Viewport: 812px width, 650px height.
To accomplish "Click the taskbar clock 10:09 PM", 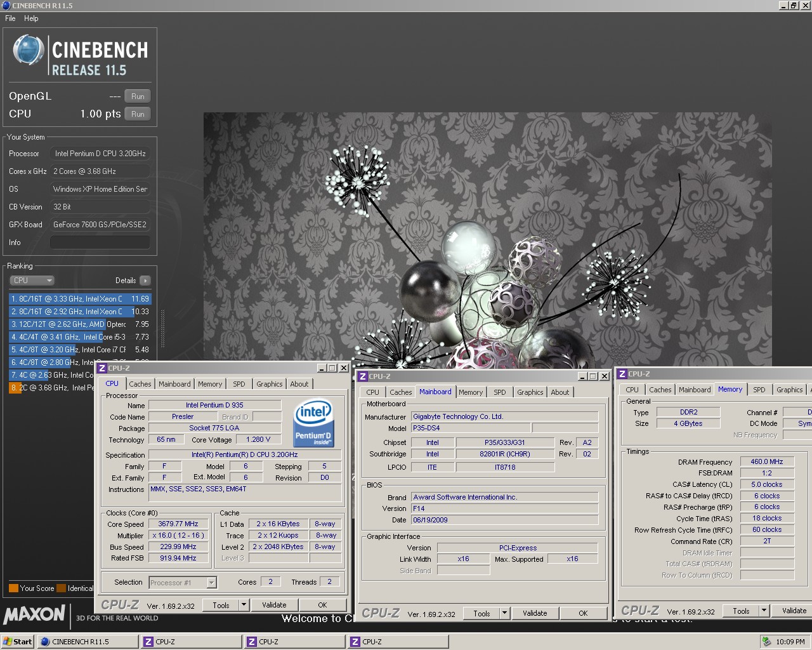I will (x=790, y=642).
